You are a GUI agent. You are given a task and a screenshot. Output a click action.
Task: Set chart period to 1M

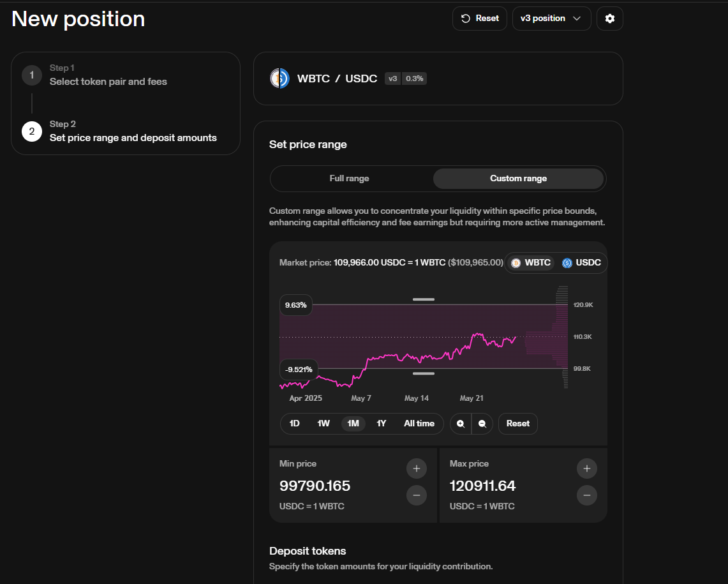[353, 423]
